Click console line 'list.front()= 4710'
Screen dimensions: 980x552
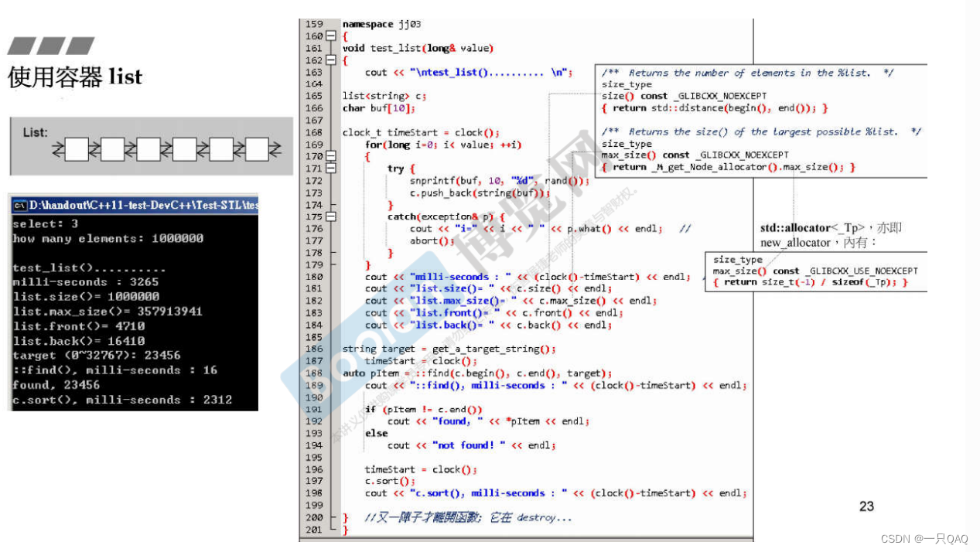tap(78, 326)
